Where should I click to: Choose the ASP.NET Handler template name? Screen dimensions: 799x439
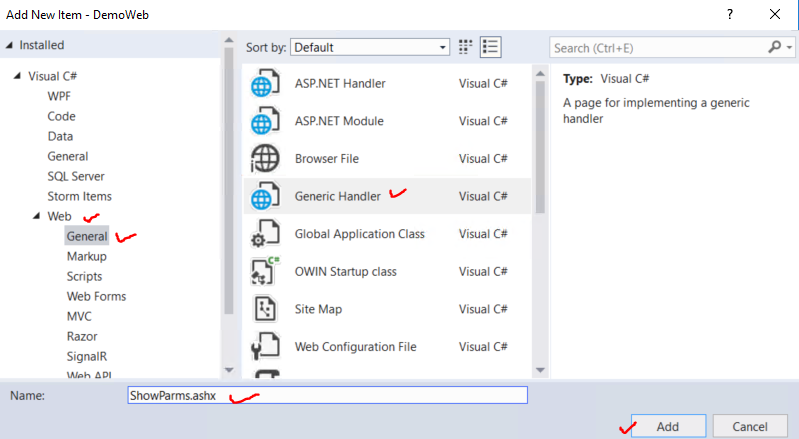click(x=340, y=83)
